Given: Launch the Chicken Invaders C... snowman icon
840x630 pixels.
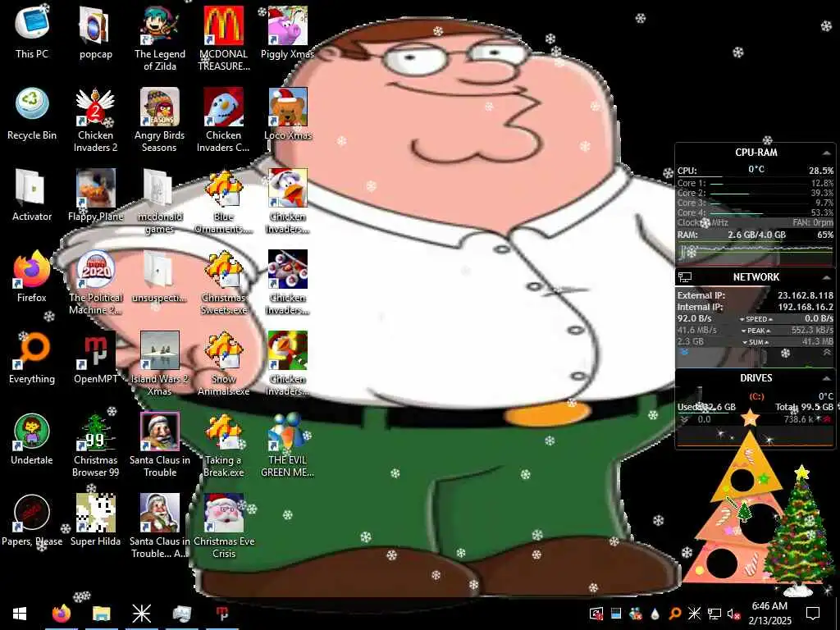Looking at the screenshot, I should coord(224,119).
